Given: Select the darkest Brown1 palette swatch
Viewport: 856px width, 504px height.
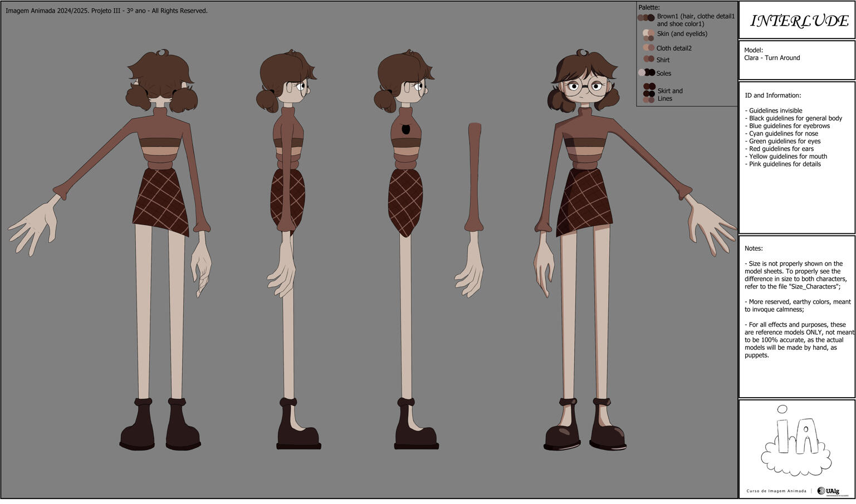Looking at the screenshot, I should [651, 18].
